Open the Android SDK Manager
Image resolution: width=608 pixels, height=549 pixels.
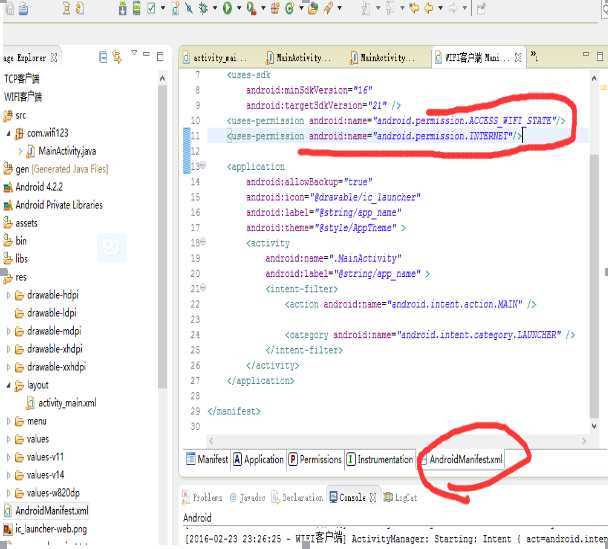(x=123, y=8)
